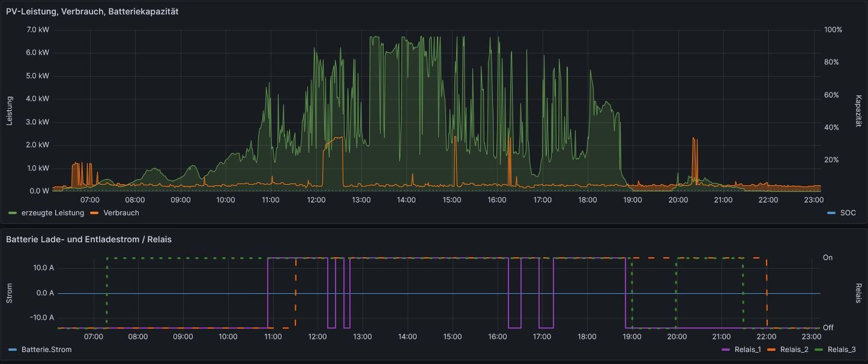The height and width of the screenshot is (364, 868).
Task: Click the 12:00 time label in the PV-Leistung chart
Action: 316,200
